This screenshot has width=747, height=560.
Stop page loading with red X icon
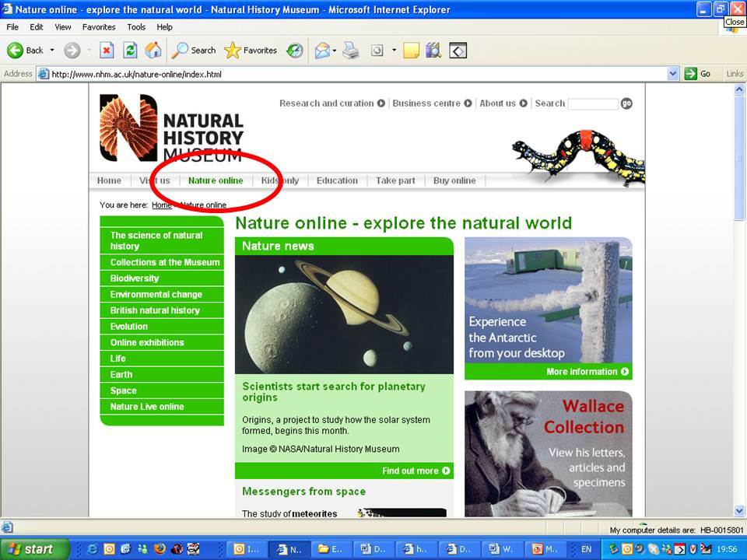coord(107,50)
